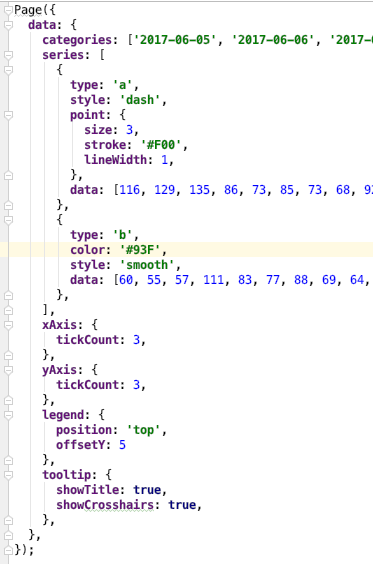
Task: Click the tooltip key
Action: pyautogui.click(x=66, y=475)
